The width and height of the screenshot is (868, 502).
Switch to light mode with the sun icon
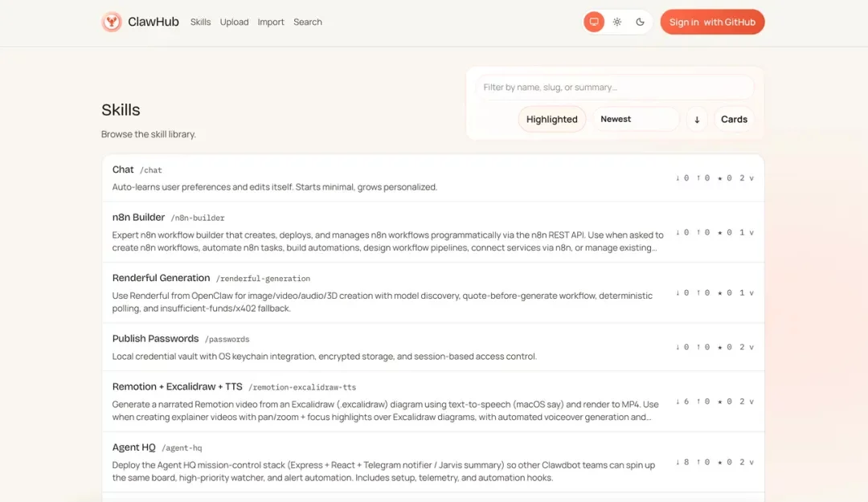616,22
